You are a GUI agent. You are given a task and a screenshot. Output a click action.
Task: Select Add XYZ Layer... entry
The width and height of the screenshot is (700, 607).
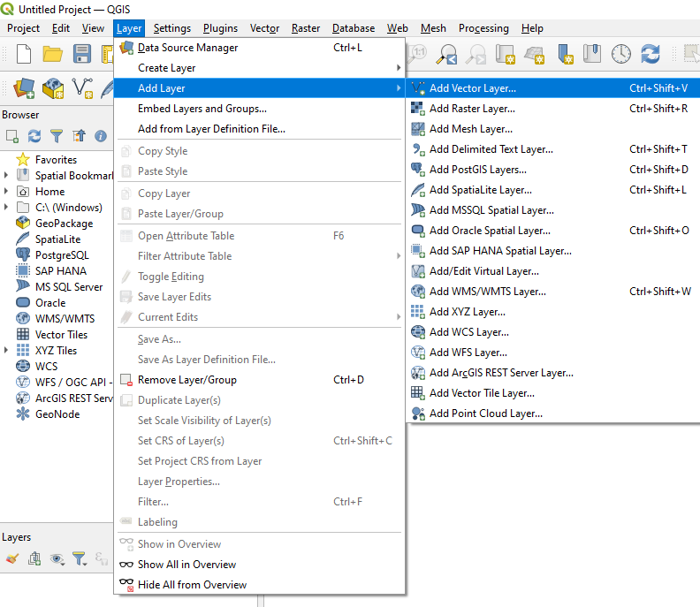(x=552, y=312)
